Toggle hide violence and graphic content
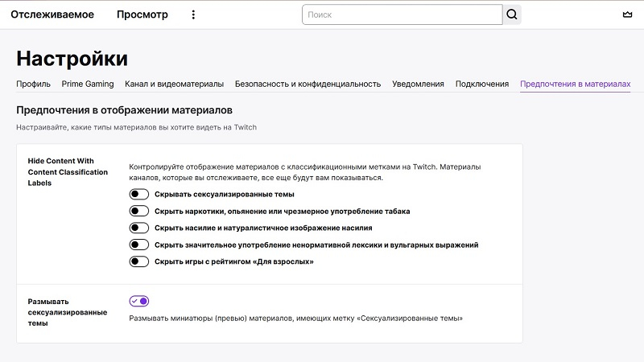644x362 pixels. pyautogui.click(x=139, y=228)
